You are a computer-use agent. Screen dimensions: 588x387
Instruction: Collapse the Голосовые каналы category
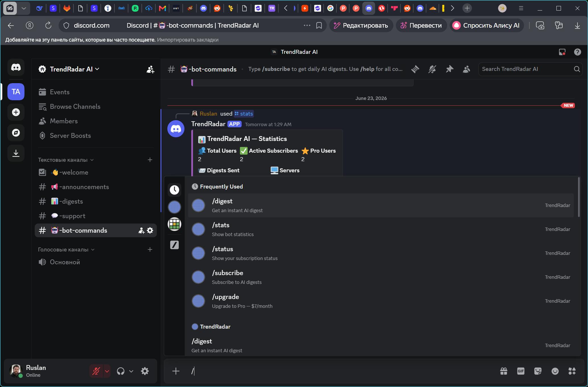tap(66, 249)
